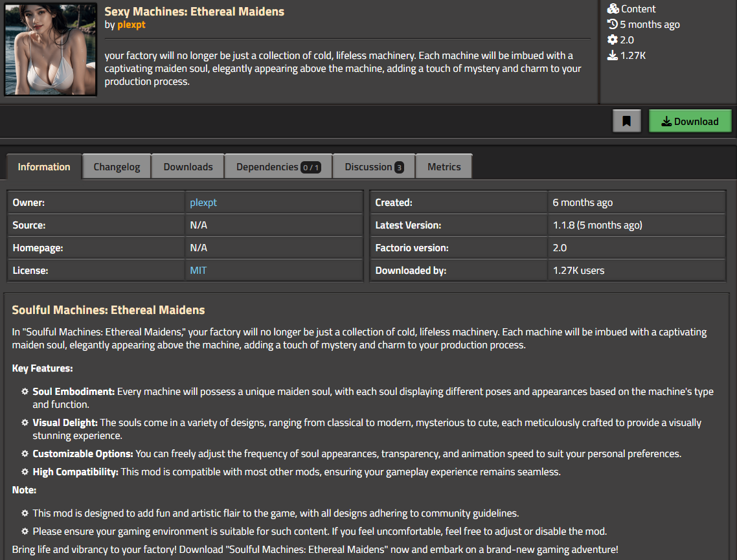Click the green Download button
Viewport: 737px width, 560px height.
pyautogui.click(x=690, y=121)
